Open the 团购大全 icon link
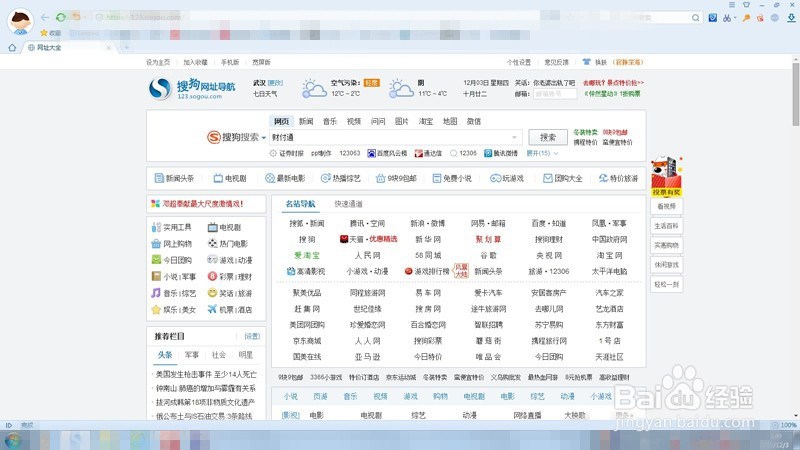800x450 pixels. [x=563, y=178]
